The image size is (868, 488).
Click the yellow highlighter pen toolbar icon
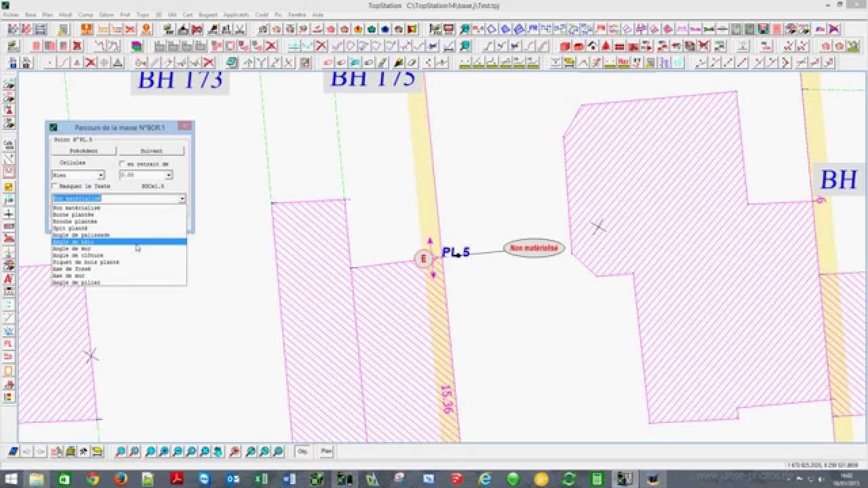point(398,62)
